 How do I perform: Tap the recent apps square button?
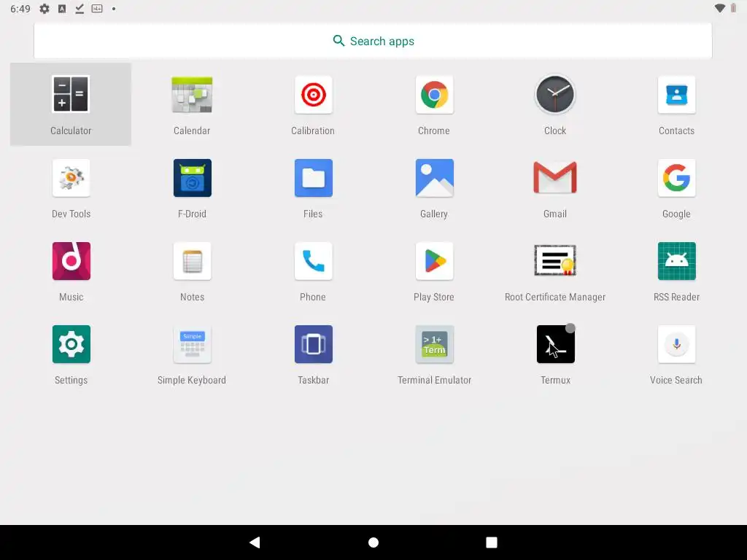coord(492,542)
